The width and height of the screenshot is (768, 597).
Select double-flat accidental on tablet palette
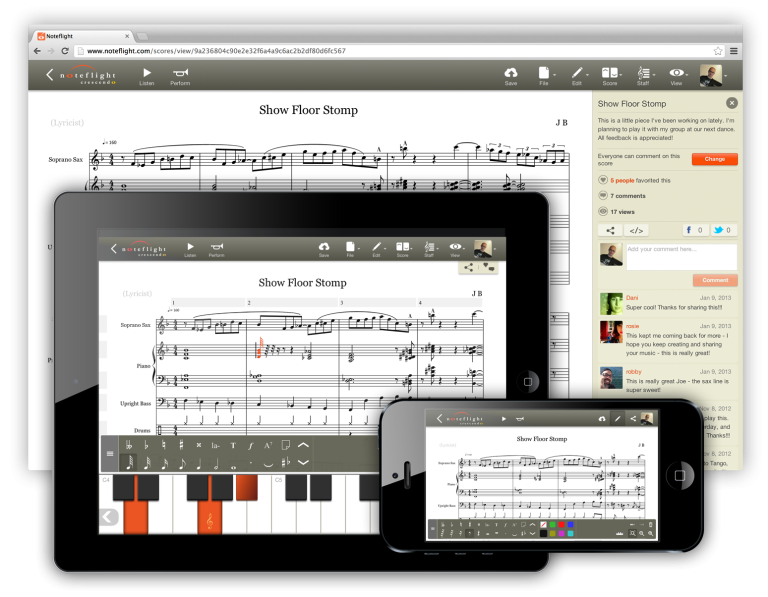click(129, 445)
